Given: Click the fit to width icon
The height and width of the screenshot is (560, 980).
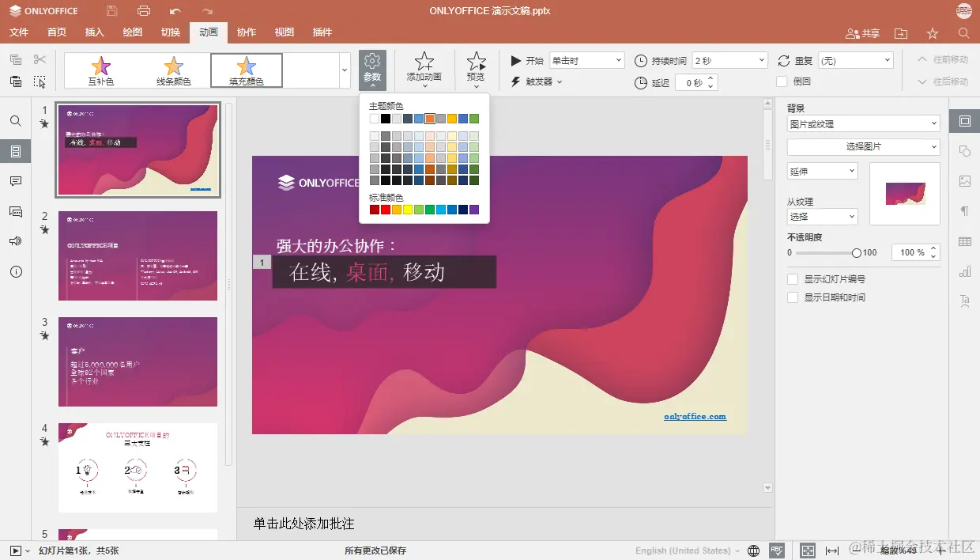Looking at the screenshot, I should (832, 551).
